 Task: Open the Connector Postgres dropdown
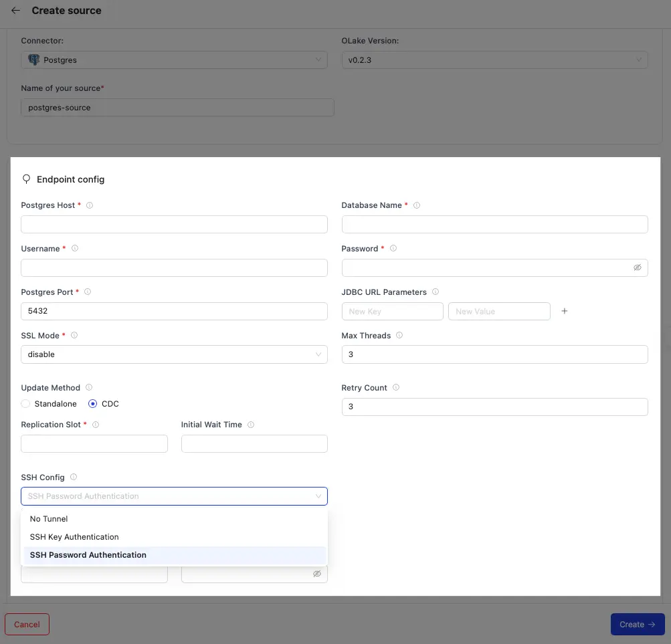[x=174, y=60]
